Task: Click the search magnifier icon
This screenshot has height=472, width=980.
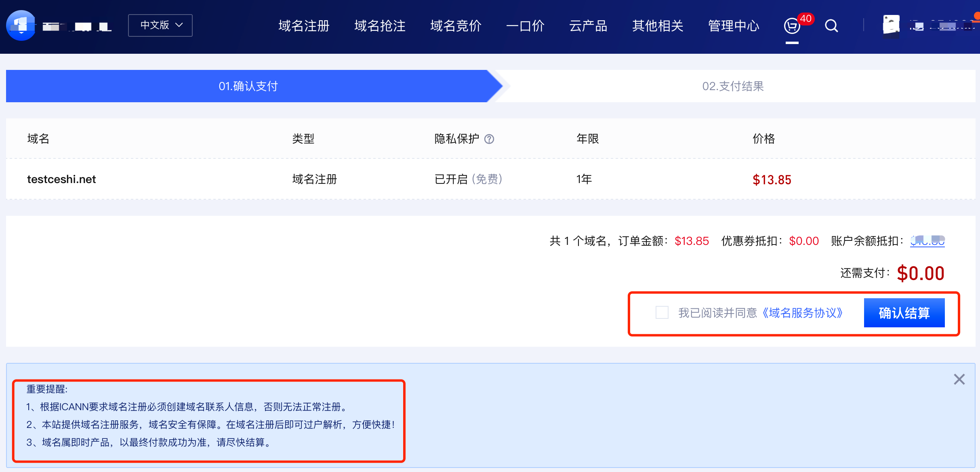Action: pyautogui.click(x=831, y=26)
